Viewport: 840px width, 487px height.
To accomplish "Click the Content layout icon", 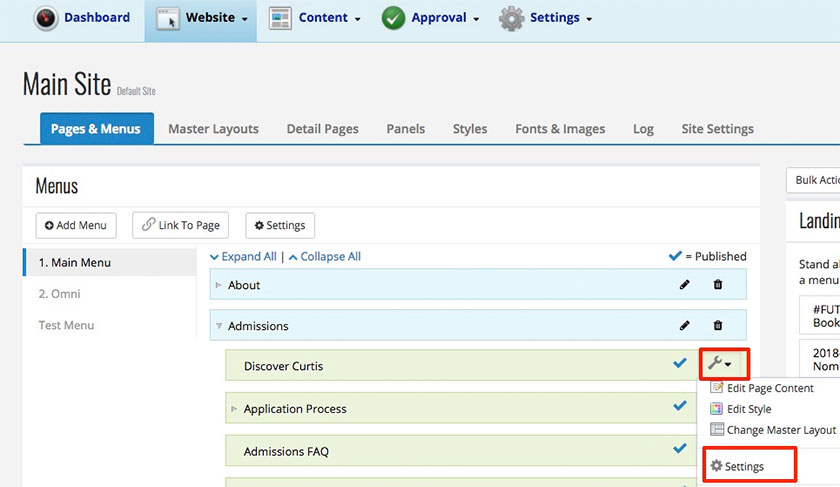I will point(280,18).
